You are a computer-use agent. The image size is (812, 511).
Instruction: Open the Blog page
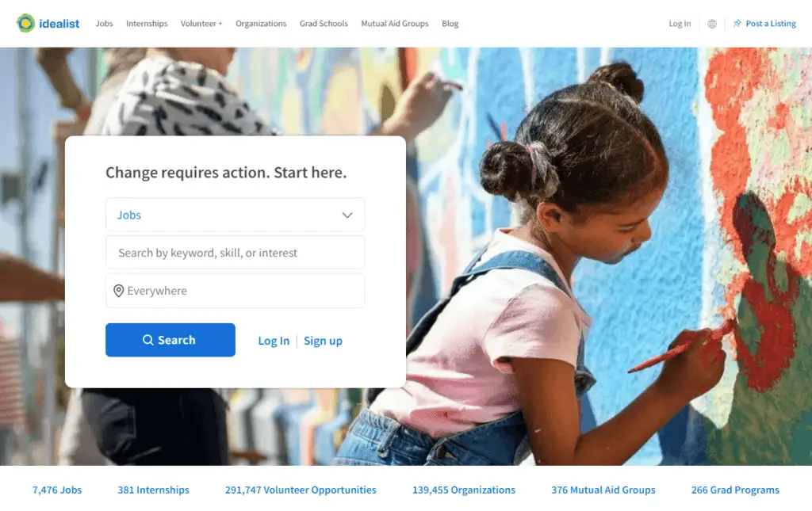450,24
